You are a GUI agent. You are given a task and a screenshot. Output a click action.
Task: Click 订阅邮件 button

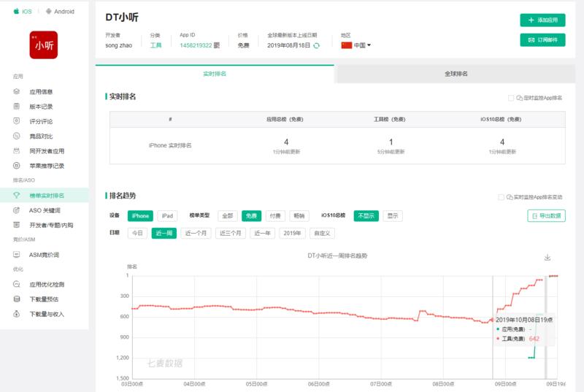[x=542, y=40]
